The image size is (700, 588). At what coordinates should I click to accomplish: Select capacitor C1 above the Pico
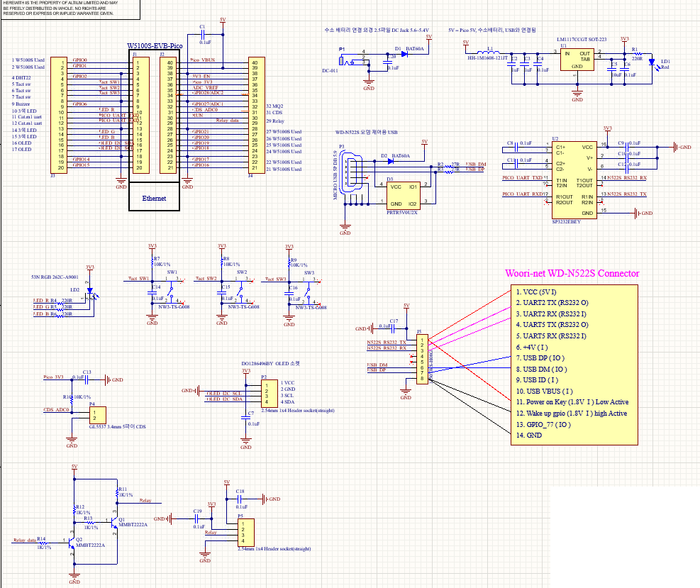[203, 34]
